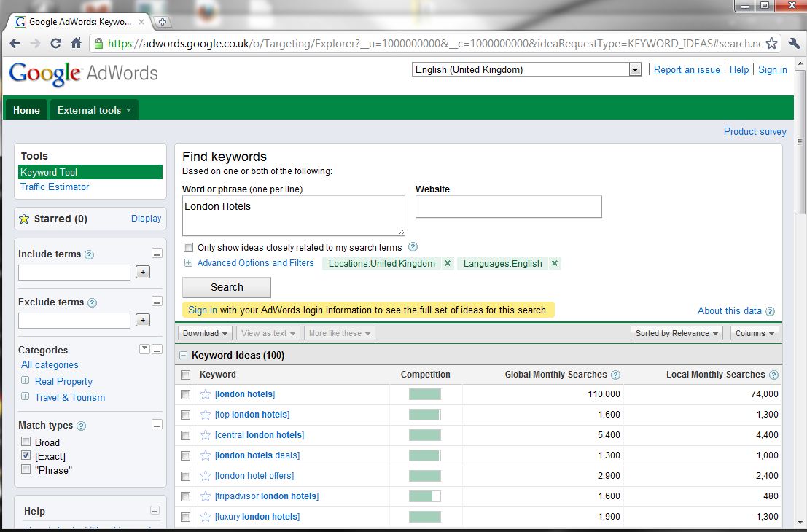
Task: Add the include term with plus button
Action: click(143, 272)
